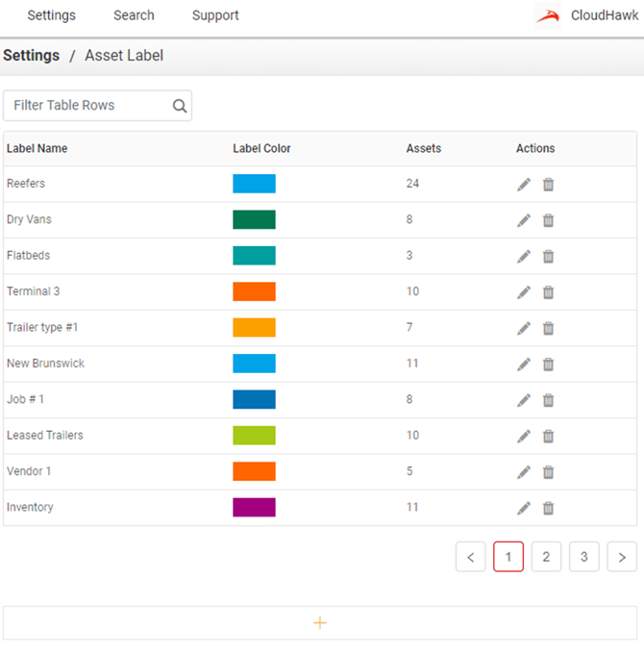Open the Search menu
Screen dimensions: 644x655
[x=134, y=15]
